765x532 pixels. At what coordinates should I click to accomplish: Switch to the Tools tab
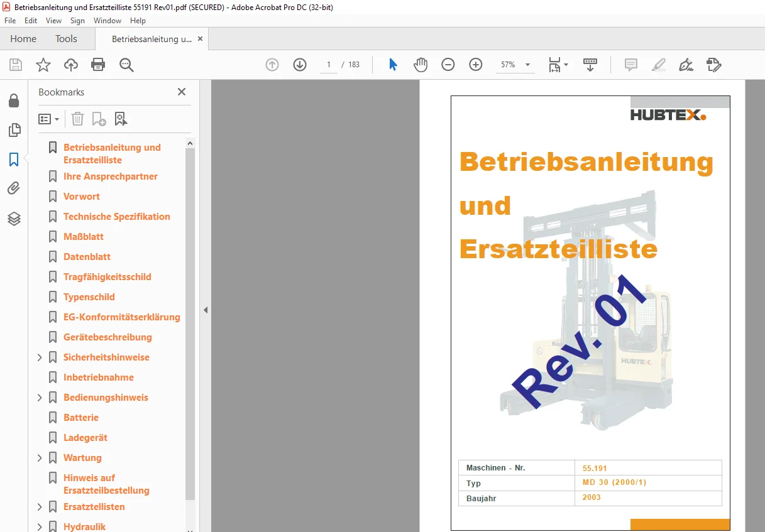[66, 39]
